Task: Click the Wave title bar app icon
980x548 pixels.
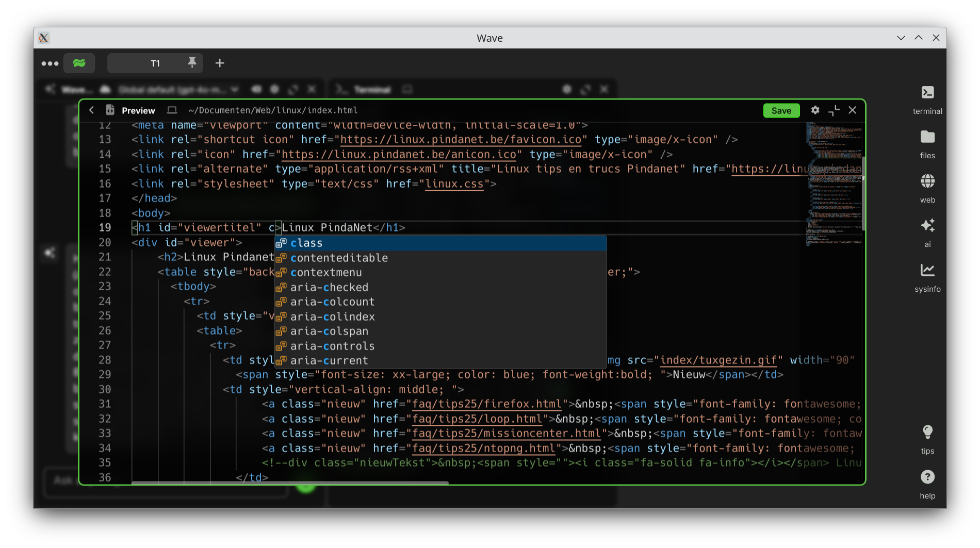Action: (x=44, y=38)
